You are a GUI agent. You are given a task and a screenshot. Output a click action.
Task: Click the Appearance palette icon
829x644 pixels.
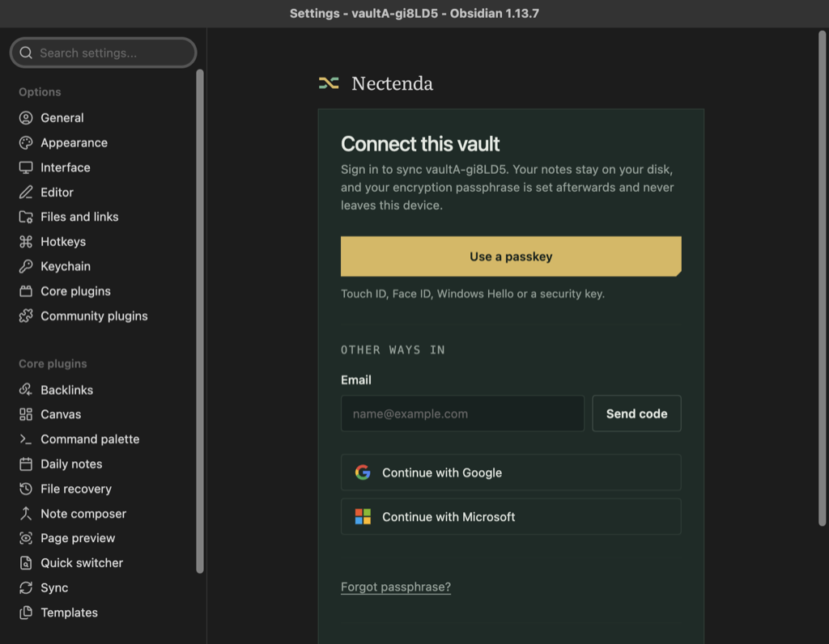tap(26, 142)
